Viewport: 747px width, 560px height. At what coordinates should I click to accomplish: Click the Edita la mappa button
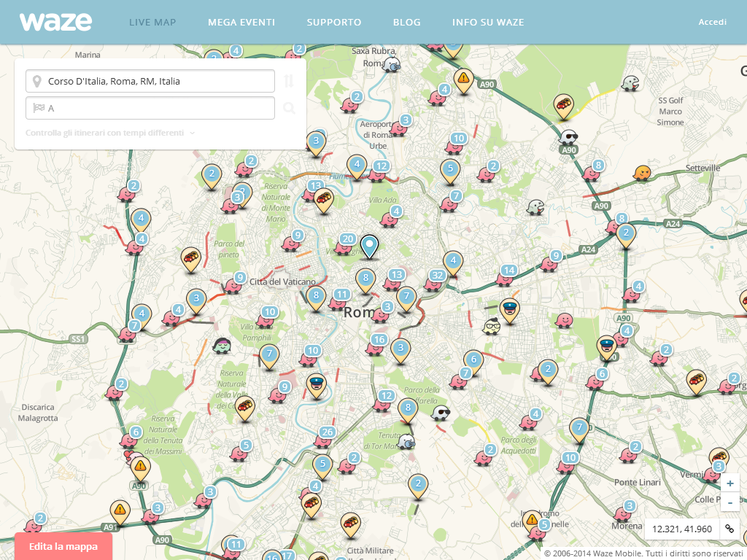(63, 546)
